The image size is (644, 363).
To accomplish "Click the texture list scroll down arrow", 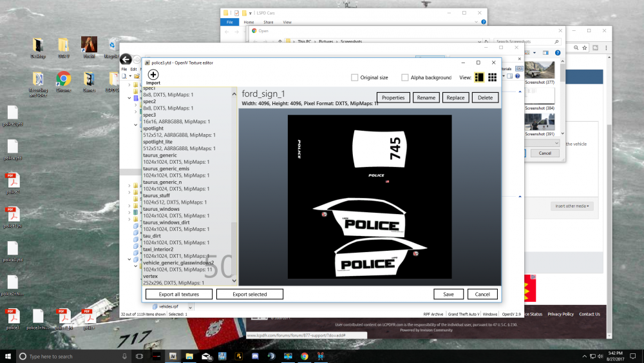I will pyautogui.click(x=234, y=280).
